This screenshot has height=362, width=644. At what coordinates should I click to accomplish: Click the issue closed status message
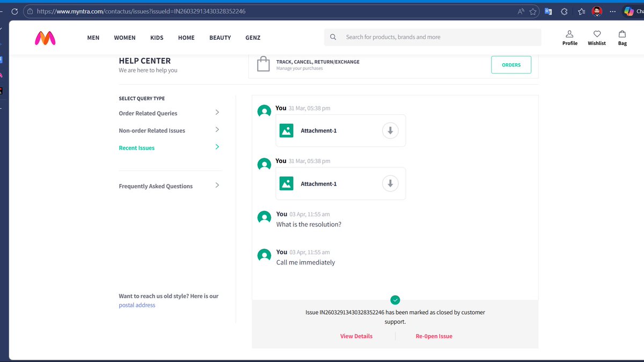click(395, 317)
